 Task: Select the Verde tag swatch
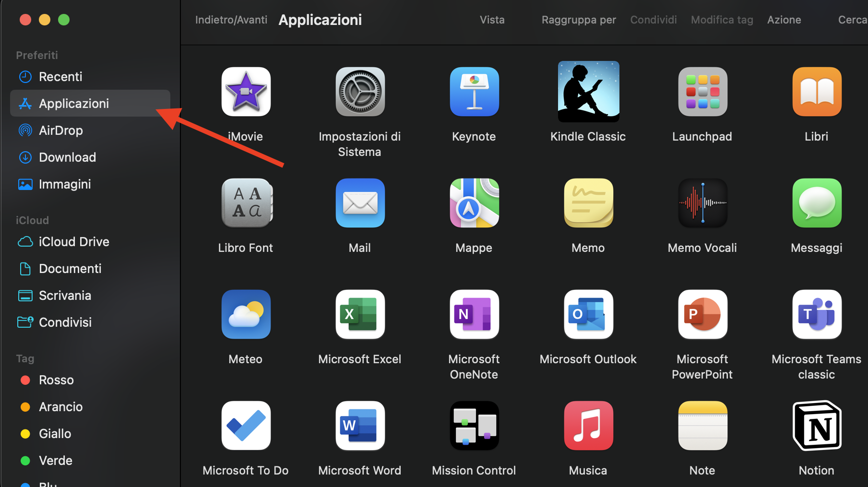(55, 460)
